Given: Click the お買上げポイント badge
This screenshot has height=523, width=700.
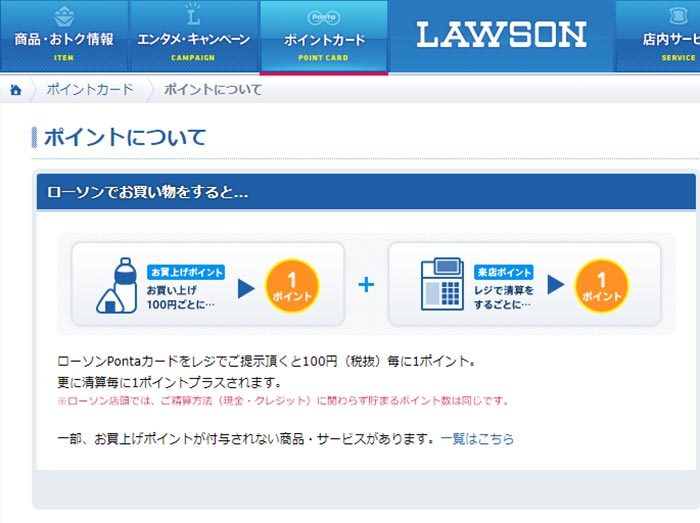Looking at the screenshot, I should [186, 272].
